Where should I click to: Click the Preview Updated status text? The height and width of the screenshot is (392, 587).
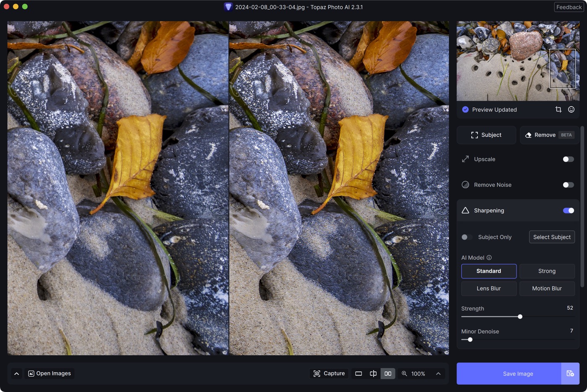[x=494, y=110]
